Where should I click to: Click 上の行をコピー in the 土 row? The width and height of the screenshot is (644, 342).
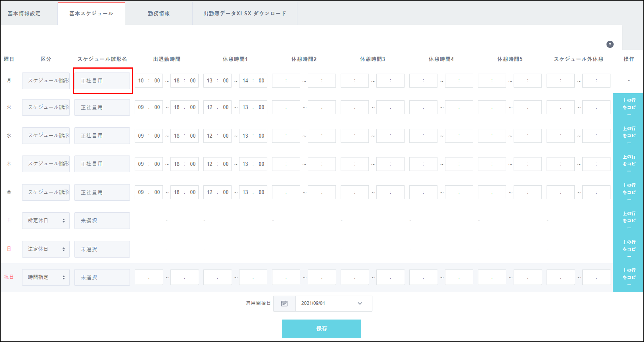(629, 220)
